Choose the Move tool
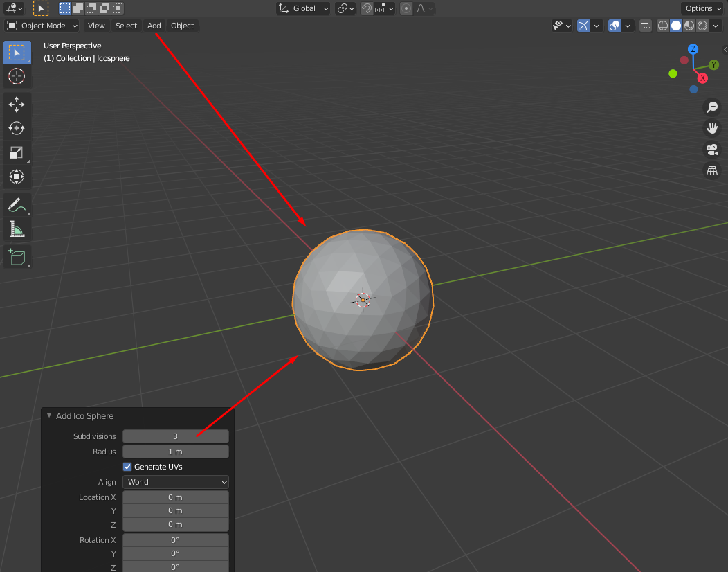 [x=17, y=105]
